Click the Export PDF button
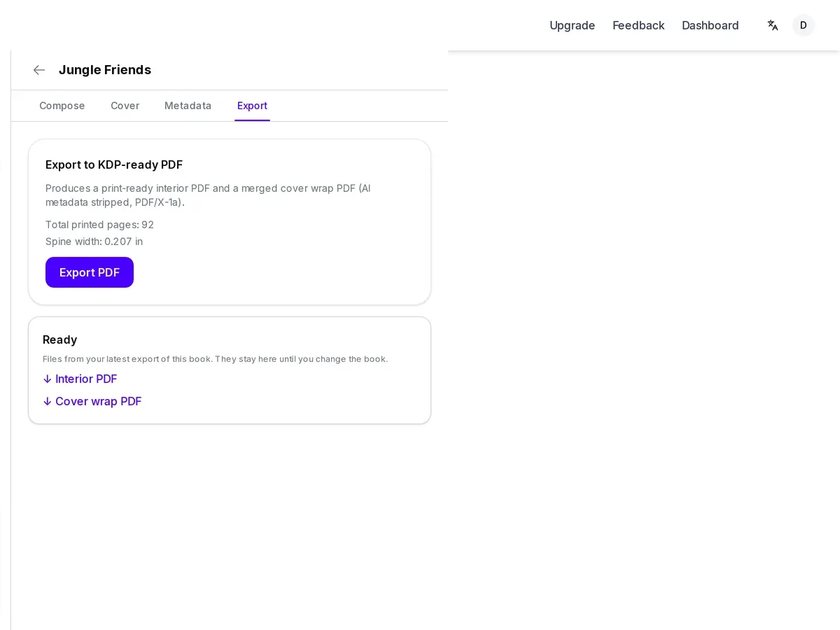The height and width of the screenshot is (630, 840). point(90,272)
